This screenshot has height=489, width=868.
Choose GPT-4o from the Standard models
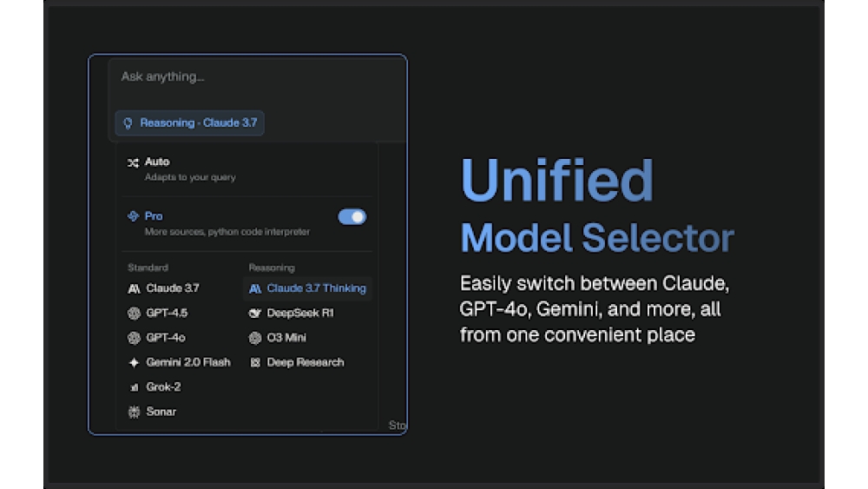[165, 338]
